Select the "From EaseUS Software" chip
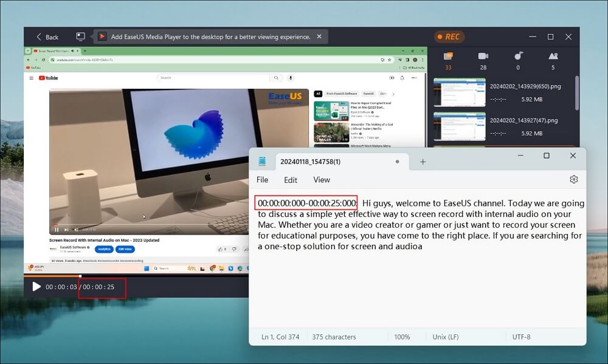Image resolution: width=608 pixels, height=364 pixels. coord(342,94)
